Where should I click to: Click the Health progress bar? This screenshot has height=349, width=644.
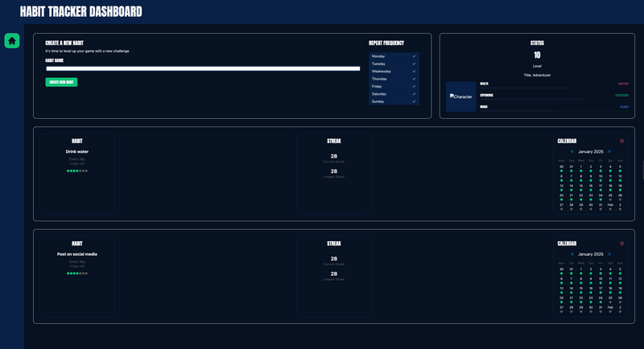pos(554,88)
